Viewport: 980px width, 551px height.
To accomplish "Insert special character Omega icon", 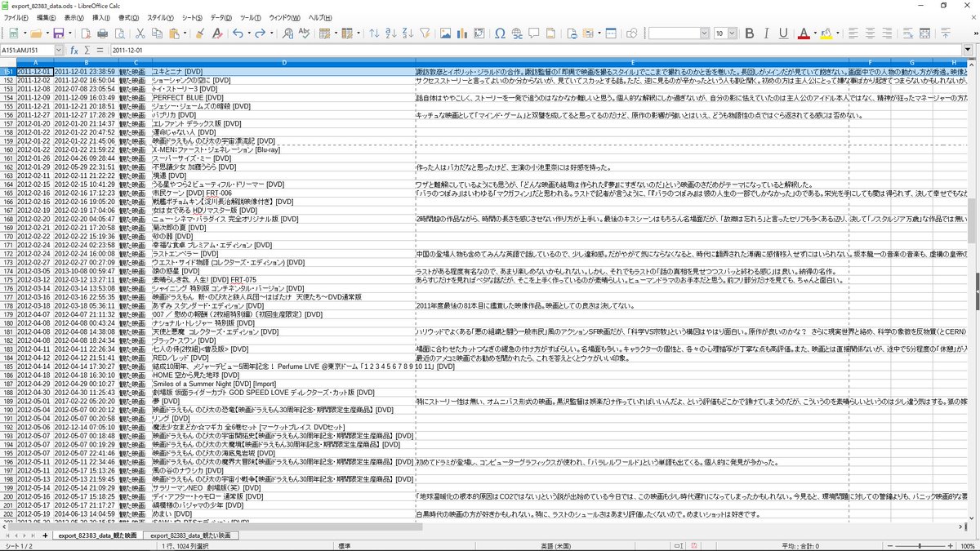I will (x=501, y=33).
